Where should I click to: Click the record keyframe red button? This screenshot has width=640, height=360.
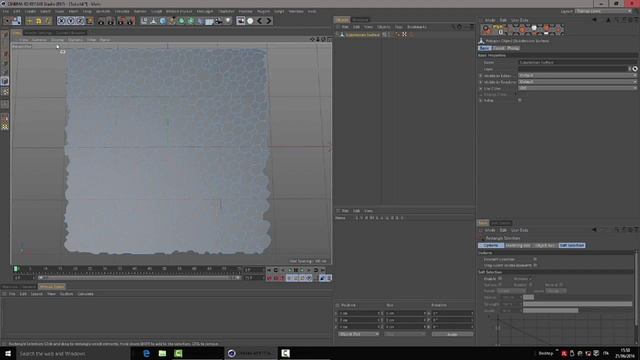[269, 278]
